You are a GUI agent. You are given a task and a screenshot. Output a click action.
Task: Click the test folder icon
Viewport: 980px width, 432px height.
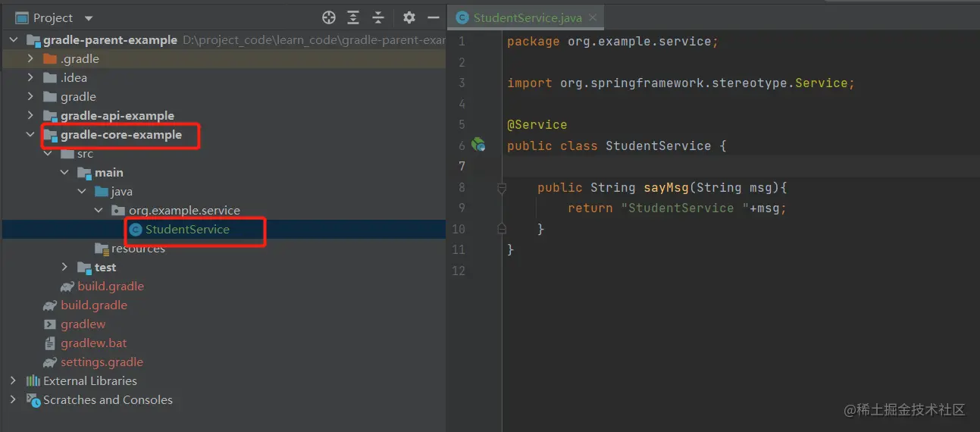point(84,267)
